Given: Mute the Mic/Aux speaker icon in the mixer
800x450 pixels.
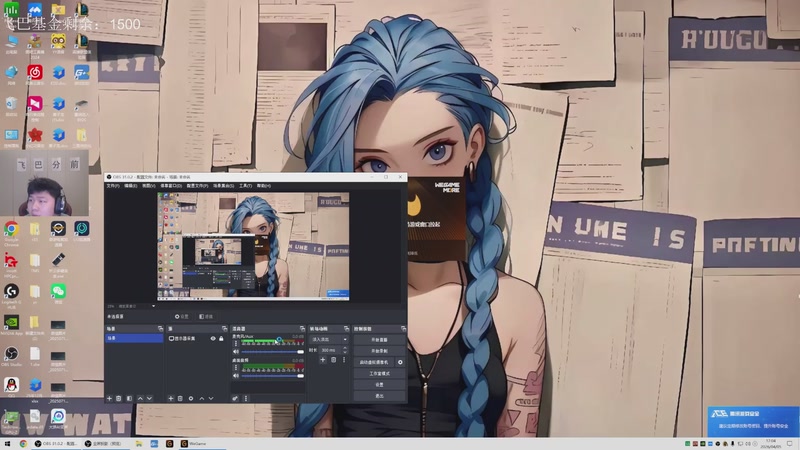Looking at the screenshot, I should [236, 352].
